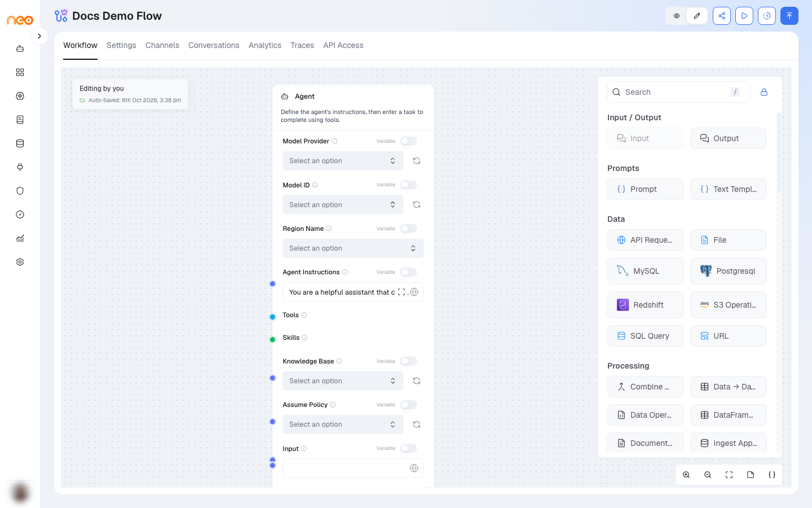
Task: Open the robot agents sidebar icon
Action: click(x=20, y=49)
